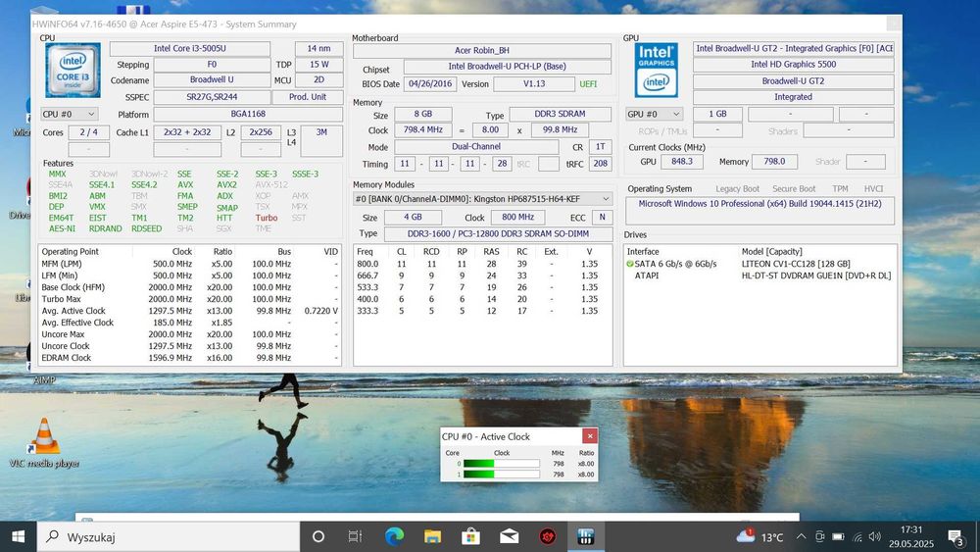Click the Wyszukaj search box
980x552 pixels.
(169, 536)
